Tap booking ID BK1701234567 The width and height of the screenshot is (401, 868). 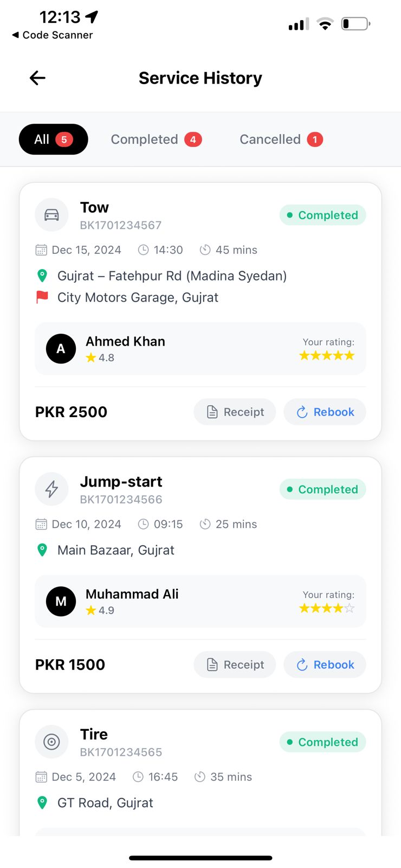121,225
